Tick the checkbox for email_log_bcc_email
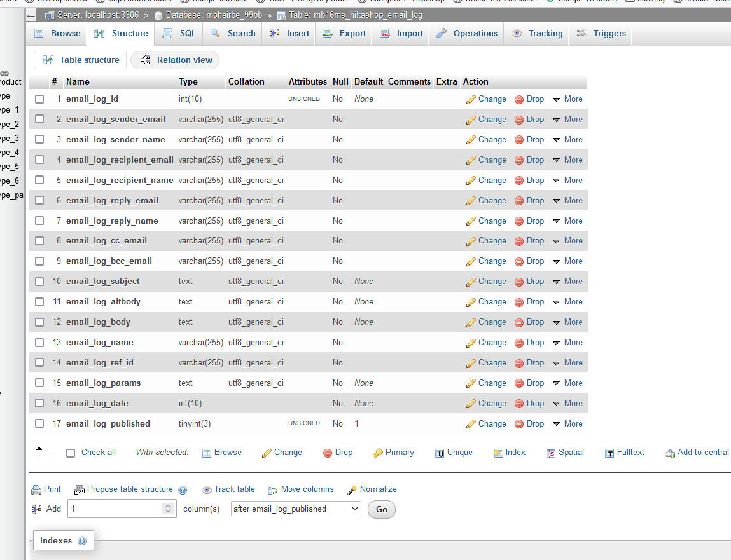Image resolution: width=731 pixels, height=560 pixels. point(39,261)
